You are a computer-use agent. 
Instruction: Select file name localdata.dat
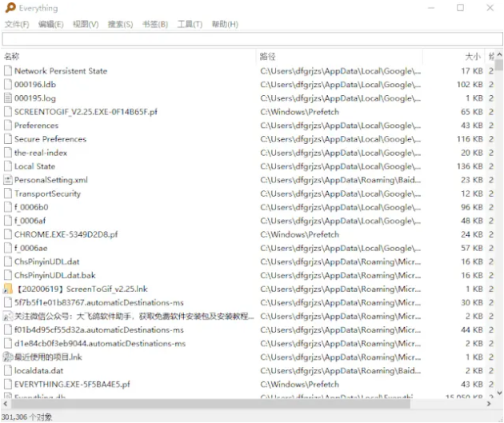[39, 371]
